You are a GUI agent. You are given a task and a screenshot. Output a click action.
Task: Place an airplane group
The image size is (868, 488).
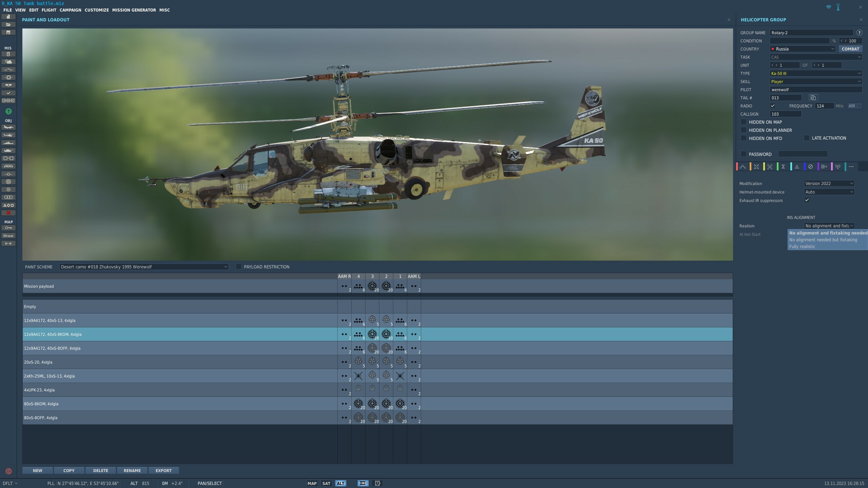8,127
